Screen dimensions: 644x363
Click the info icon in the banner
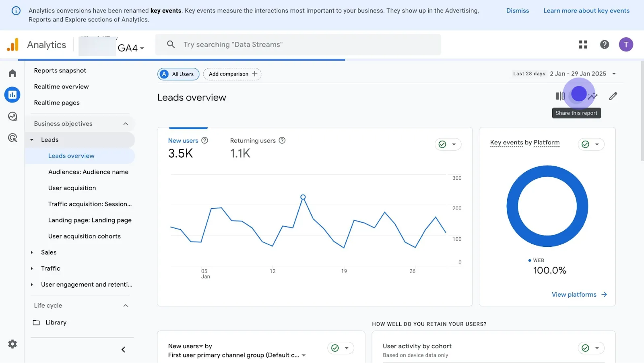[16, 11]
